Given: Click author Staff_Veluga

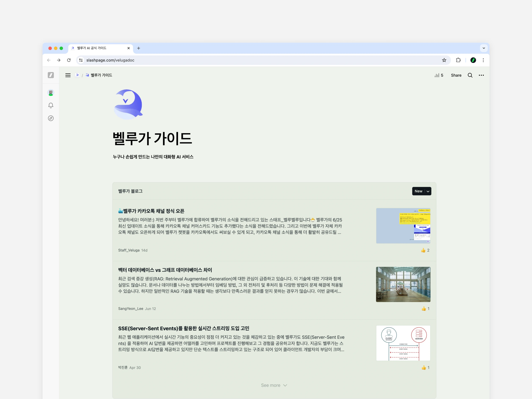Looking at the screenshot, I should [x=129, y=250].
